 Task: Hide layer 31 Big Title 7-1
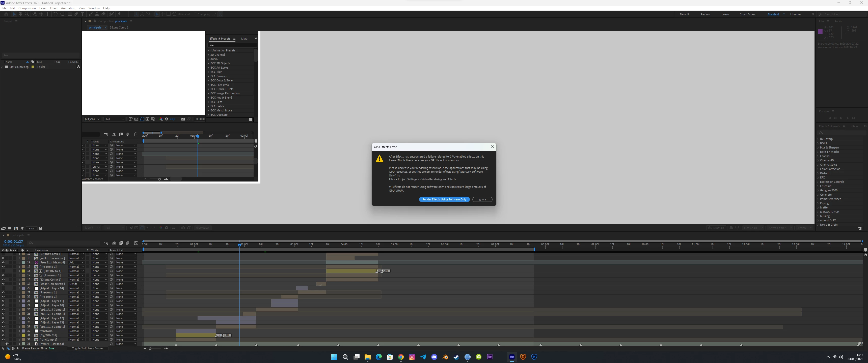coord(3,335)
